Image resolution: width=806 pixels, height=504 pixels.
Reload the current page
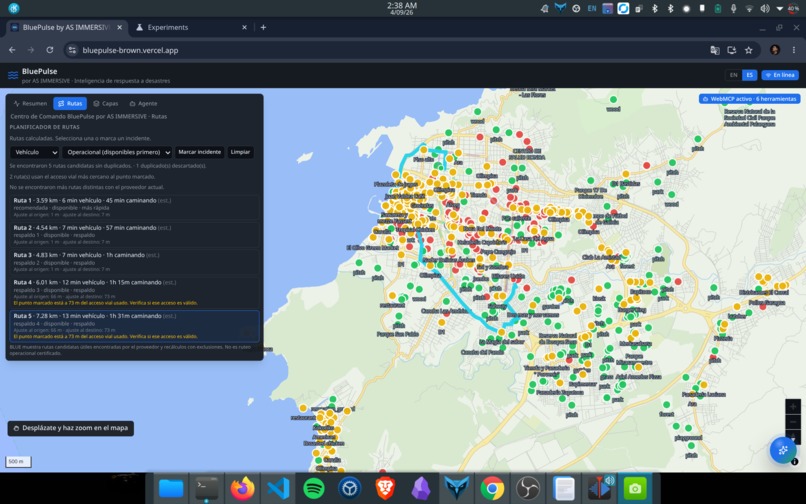point(49,50)
